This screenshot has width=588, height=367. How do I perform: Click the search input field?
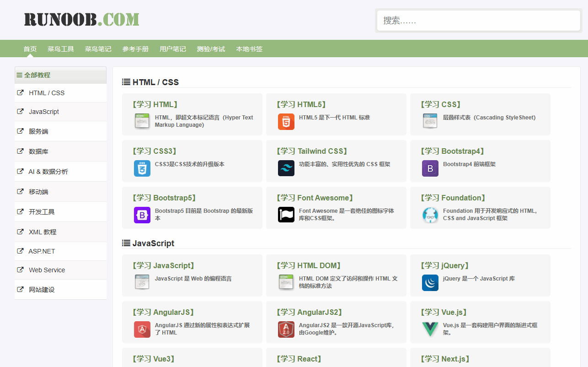click(x=478, y=21)
